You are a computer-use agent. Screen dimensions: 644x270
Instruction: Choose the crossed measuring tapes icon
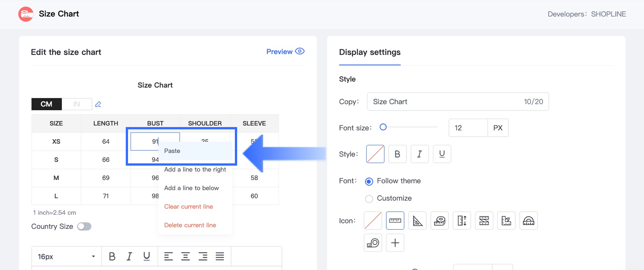click(x=484, y=220)
